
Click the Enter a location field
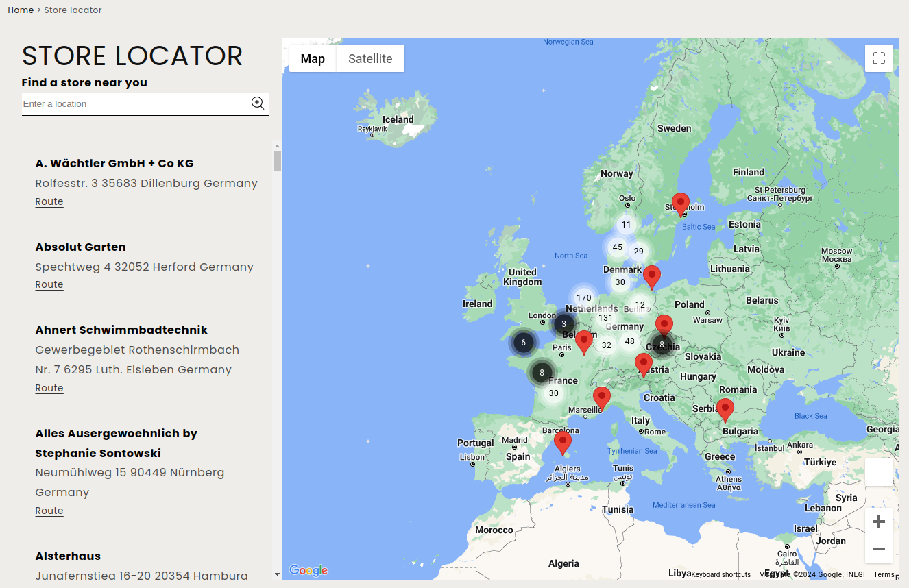click(136, 104)
